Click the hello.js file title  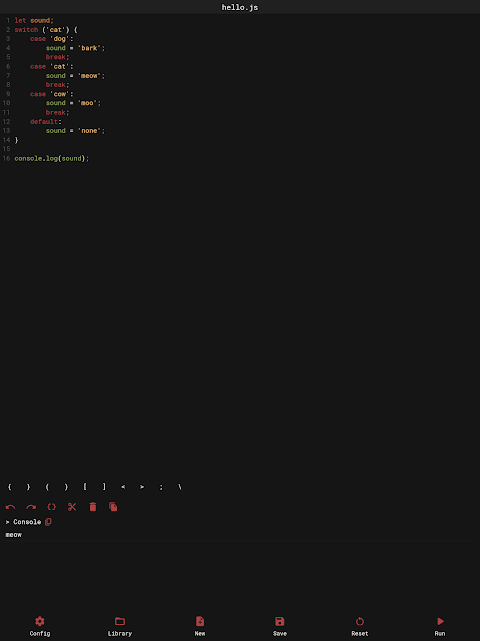(240, 7)
